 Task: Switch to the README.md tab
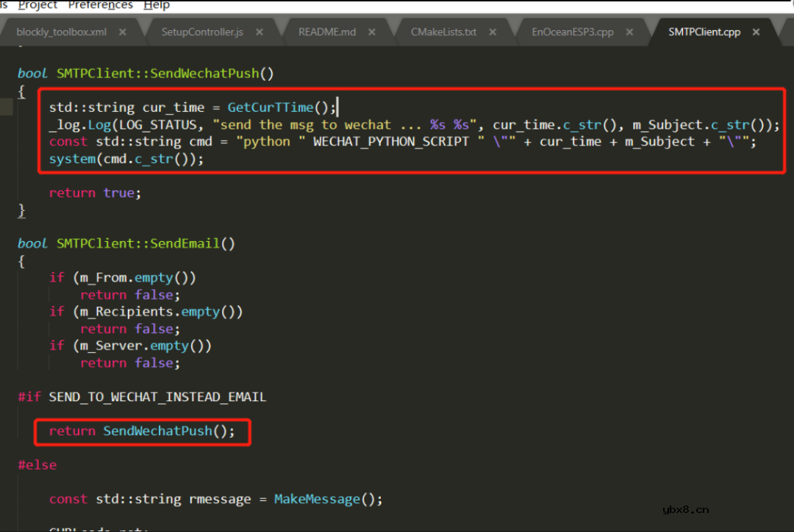pyautogui.click(x=327, y=32)
